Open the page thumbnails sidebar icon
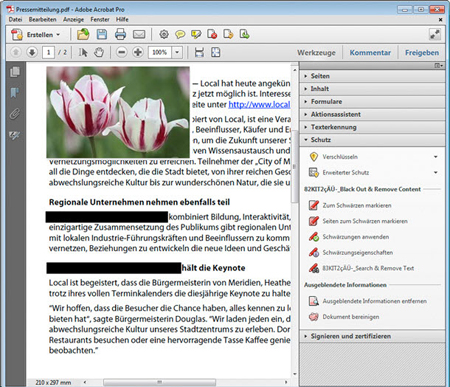The height and width of the screenshot is (387, 450). 15,72
